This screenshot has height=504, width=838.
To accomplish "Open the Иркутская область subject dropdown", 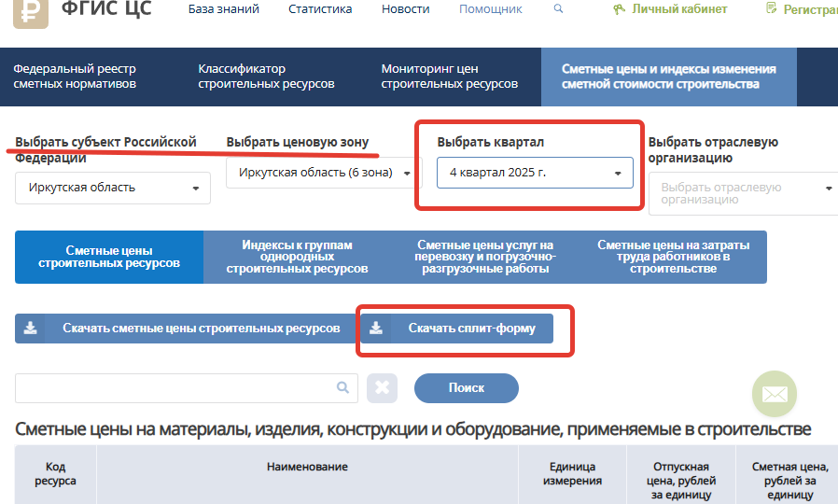I will coord(113,188).
